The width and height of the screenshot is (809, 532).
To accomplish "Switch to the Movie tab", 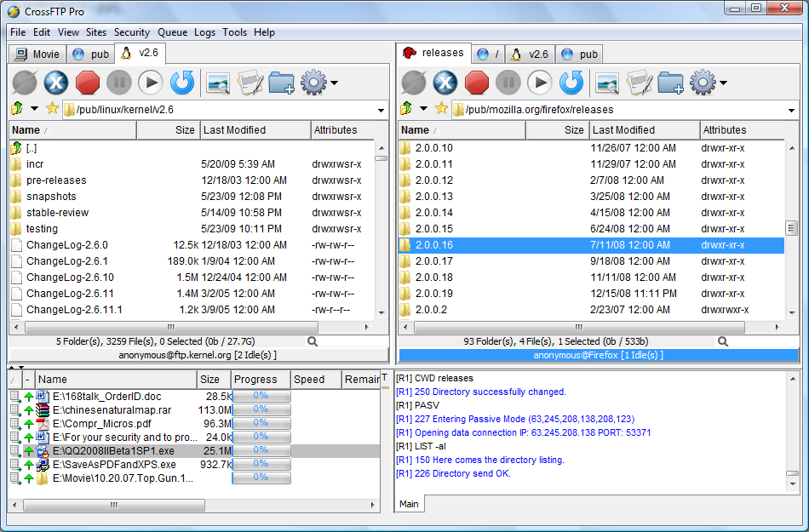I will pyautogui.click(x=38, y=54).
